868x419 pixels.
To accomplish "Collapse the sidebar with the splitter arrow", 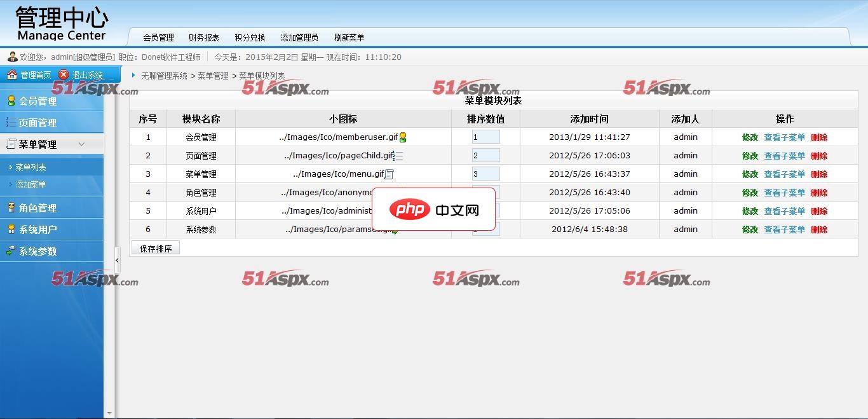I will [x=117, y=261].
